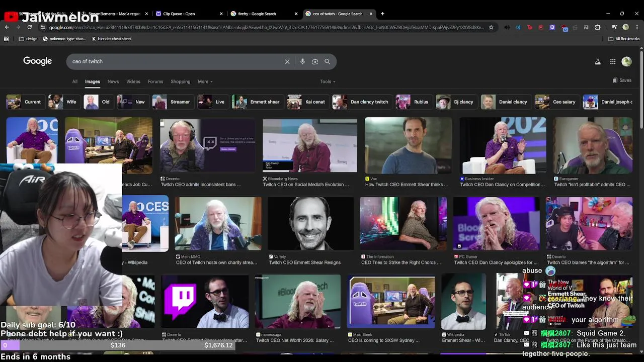Screen dimensions: 644x362
Task: Reload the page
Action: pyautogui.click(x=29, y=27)
